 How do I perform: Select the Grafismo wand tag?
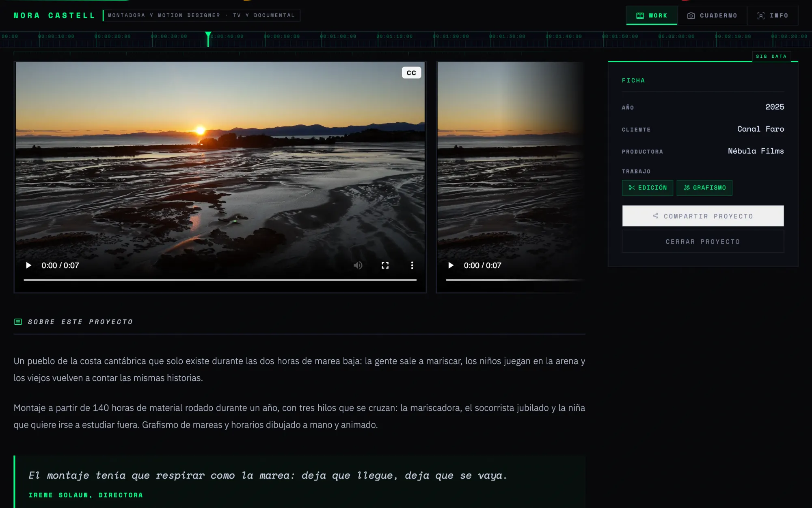(704, 188)
